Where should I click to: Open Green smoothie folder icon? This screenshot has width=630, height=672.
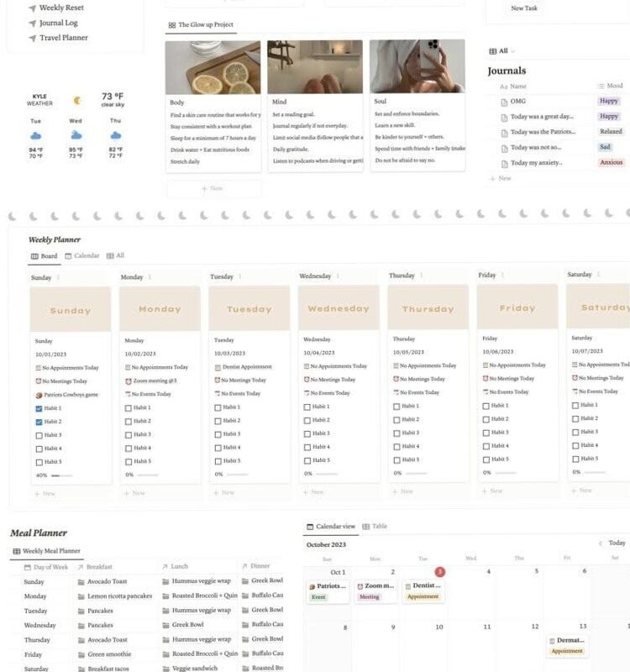[x=81, y=655]
